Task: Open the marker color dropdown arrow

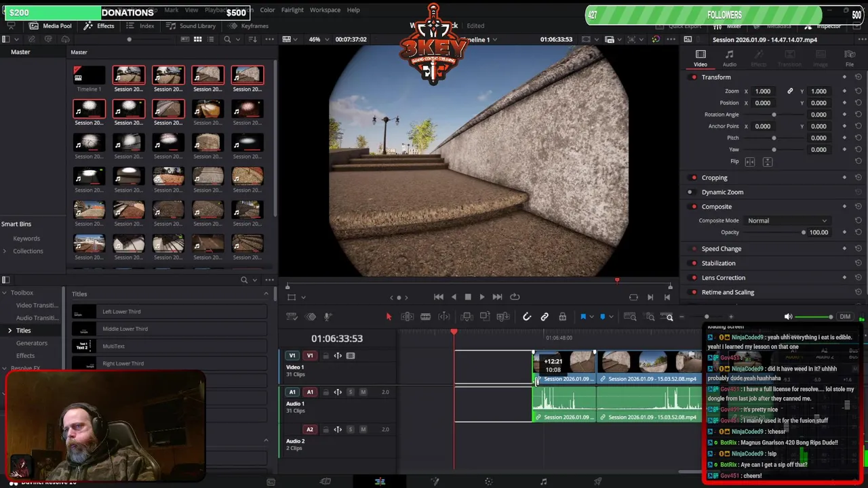Action: click(610, 317)
